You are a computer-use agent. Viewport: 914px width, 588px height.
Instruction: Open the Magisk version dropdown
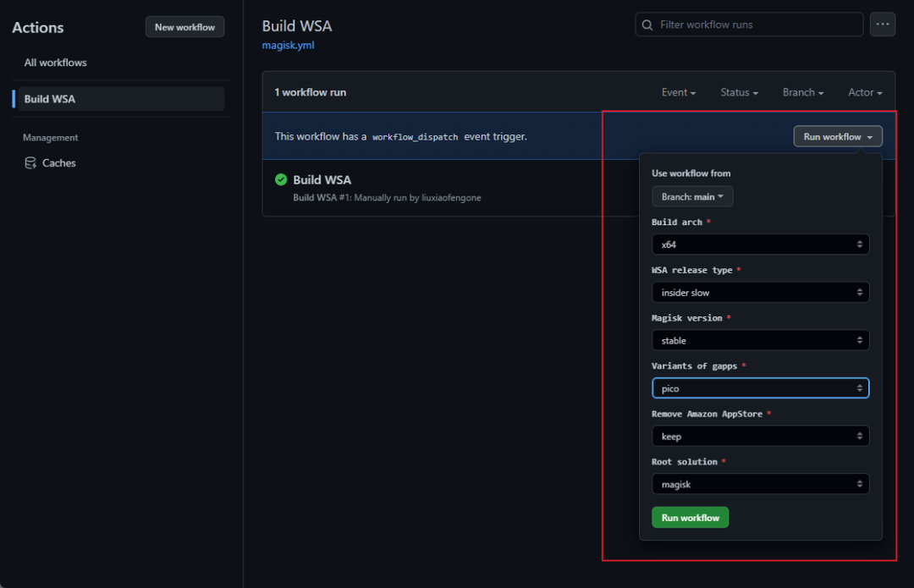coord(760,340)
